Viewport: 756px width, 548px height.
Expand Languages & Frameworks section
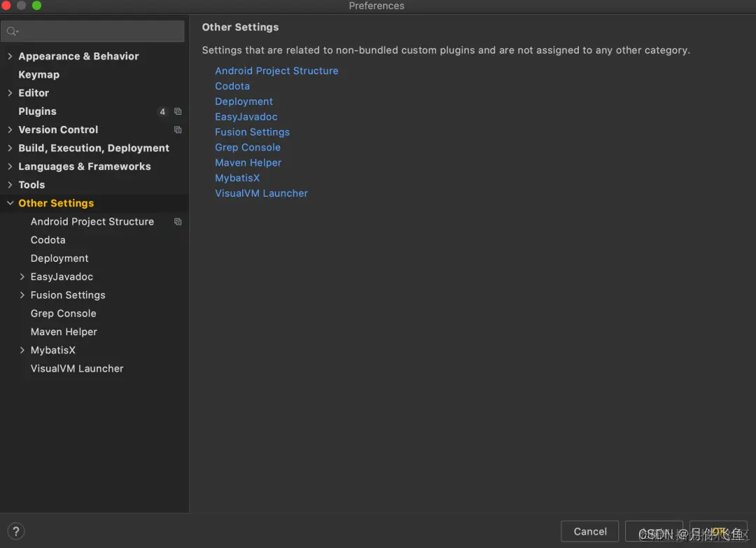10,167
